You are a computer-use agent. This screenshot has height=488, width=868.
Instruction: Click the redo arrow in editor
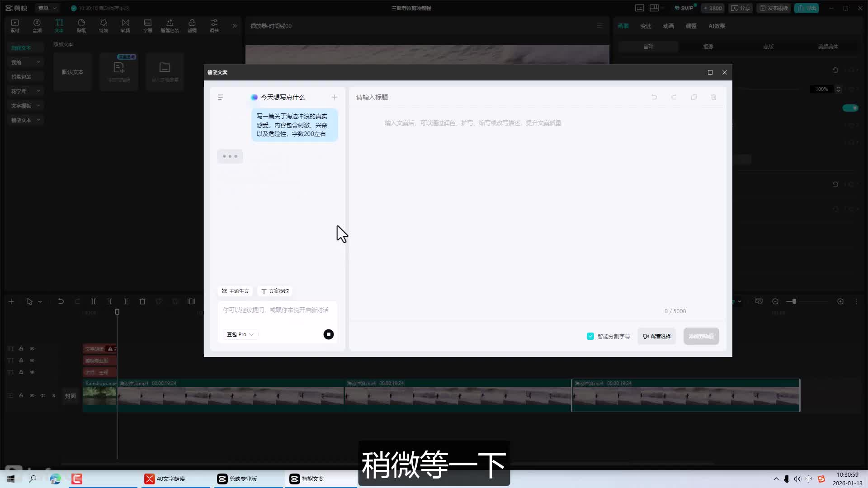[x=674, y=97]
